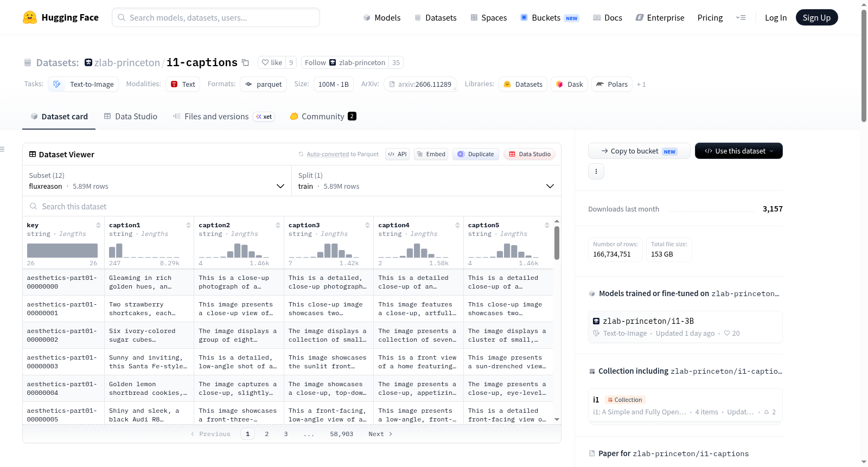The width and height of the screenshot is (868, 467).
Task: Focus the top search models field
Action: coord(216,17)
